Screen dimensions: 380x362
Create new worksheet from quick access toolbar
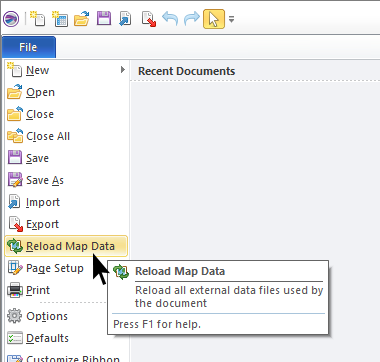click(60, 18)
